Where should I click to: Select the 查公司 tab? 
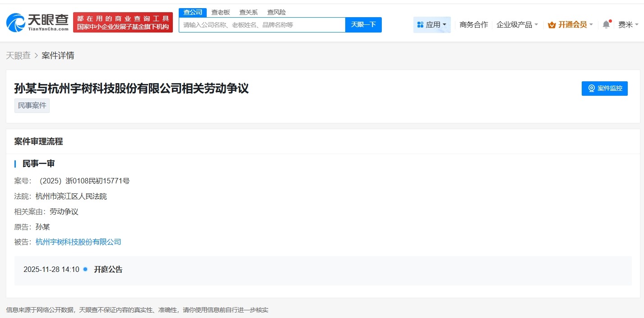193,12
